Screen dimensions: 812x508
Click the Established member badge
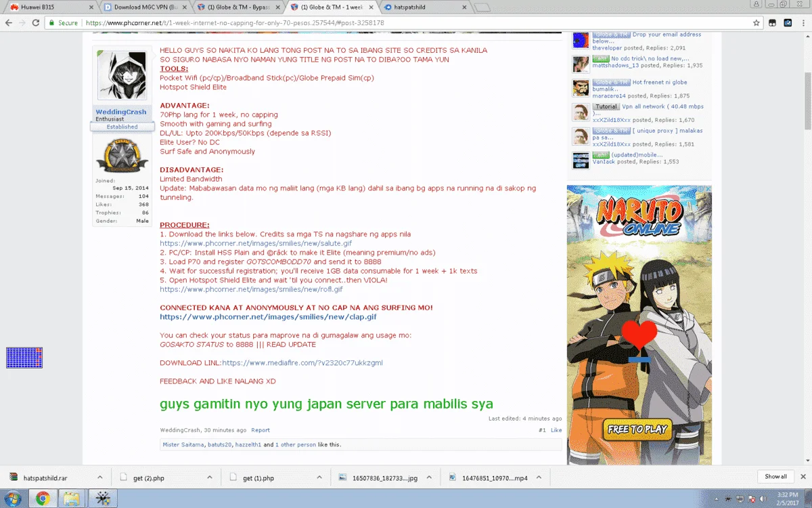point(122,127)
